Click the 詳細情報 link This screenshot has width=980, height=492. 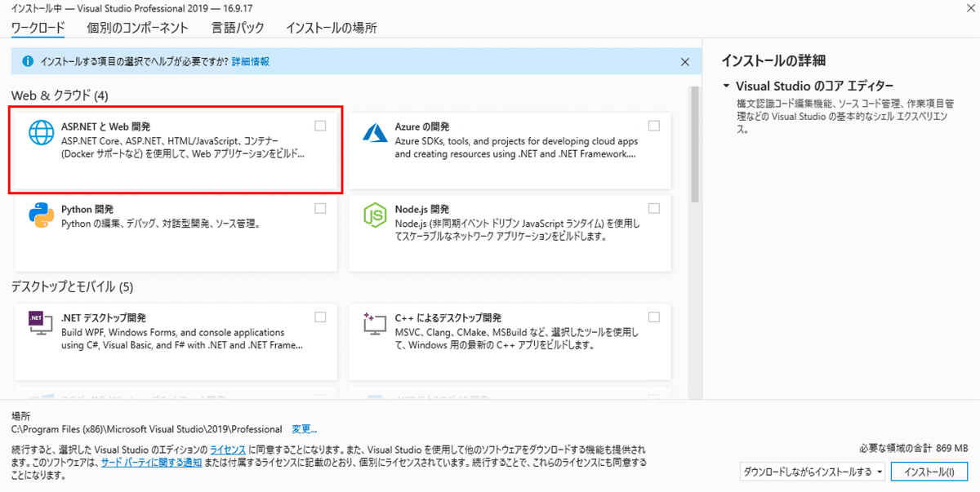coord(251,61)
